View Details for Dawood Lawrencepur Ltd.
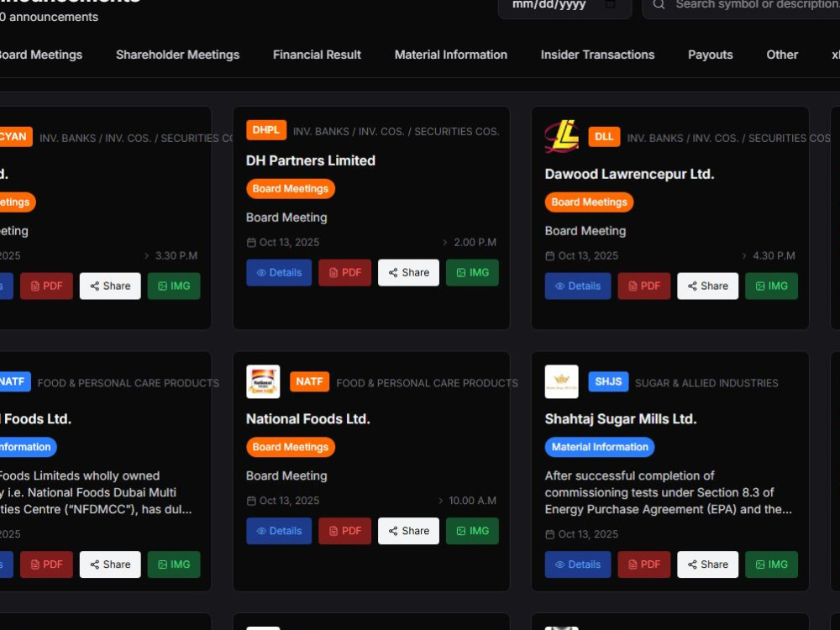840x630 pixels. [578, 286]
